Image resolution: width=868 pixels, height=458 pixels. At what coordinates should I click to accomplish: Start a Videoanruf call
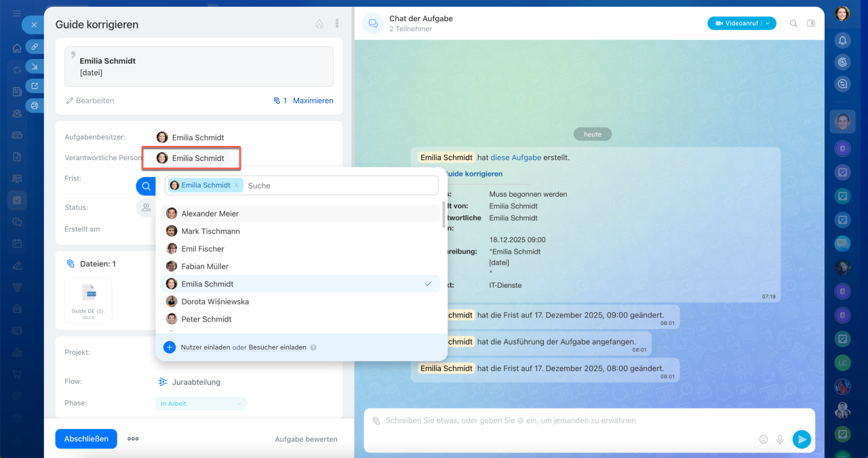[736, 23]
